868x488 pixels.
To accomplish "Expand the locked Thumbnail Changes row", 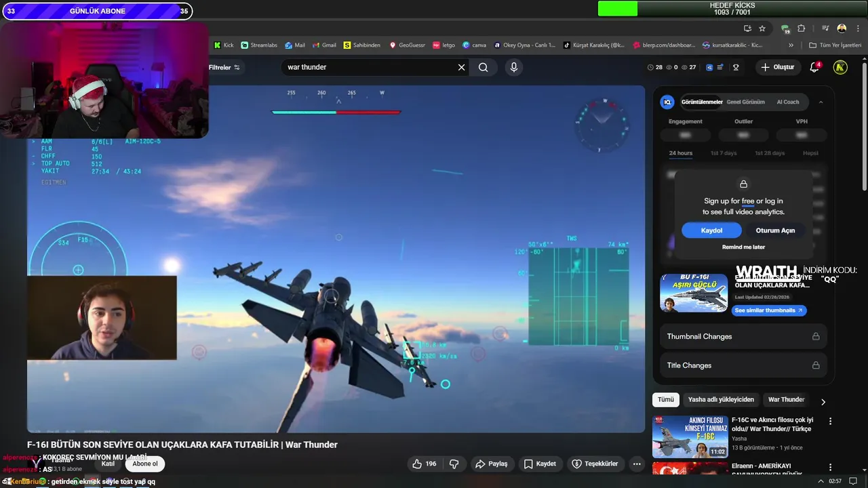I will [743, 336].
